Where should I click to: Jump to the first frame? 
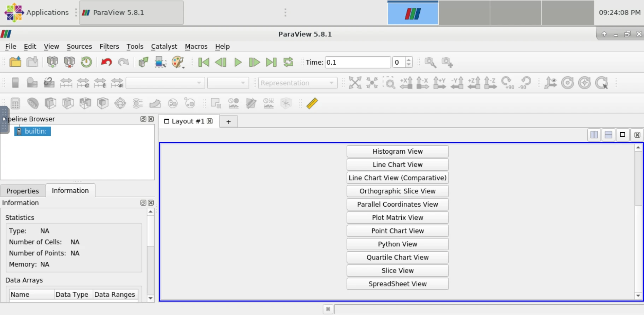pyautogui.click(x=204, y=62)
